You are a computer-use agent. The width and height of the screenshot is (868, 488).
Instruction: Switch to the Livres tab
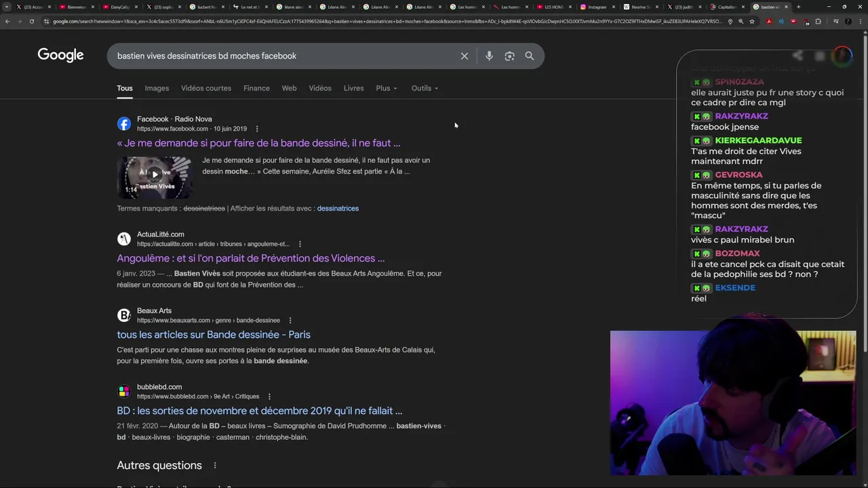coord(353,88)
